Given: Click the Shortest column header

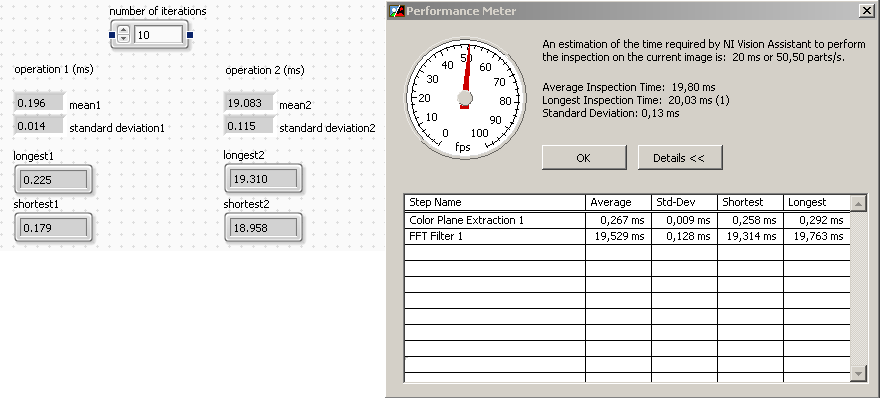Looking at the screenshot, I should click(x=750, y=203).
